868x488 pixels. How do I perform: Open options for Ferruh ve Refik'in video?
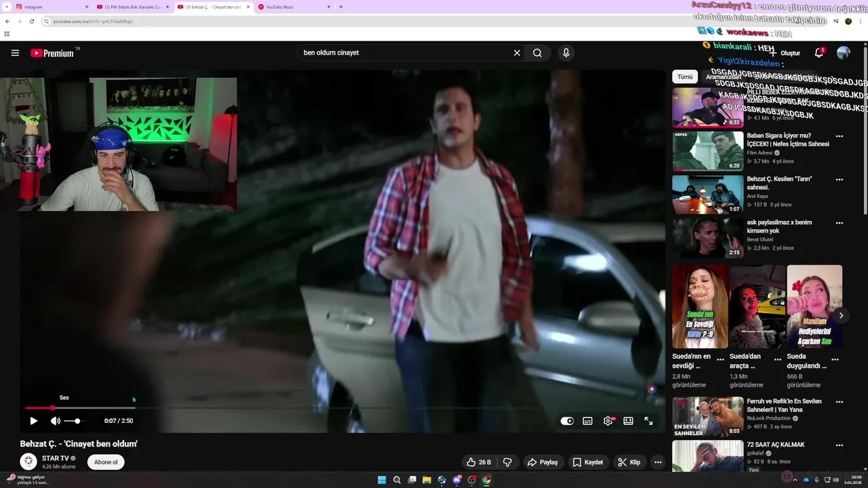click(x=840, y=402)
